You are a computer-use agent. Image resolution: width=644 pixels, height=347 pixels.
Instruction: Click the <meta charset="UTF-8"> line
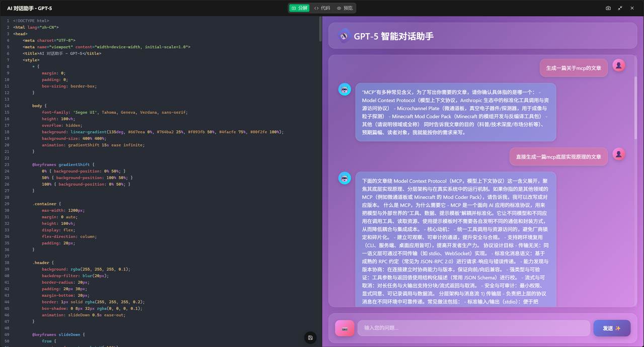tap(49, 40)
